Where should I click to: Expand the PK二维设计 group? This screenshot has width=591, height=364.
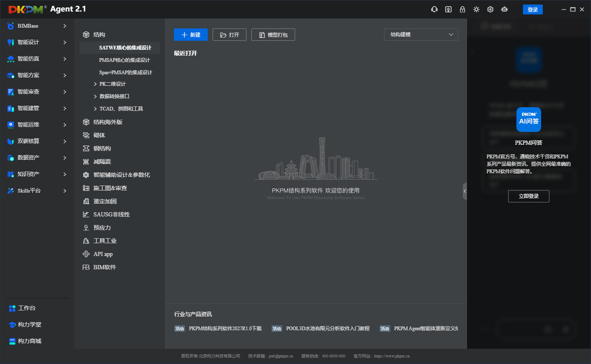(95, 84)
